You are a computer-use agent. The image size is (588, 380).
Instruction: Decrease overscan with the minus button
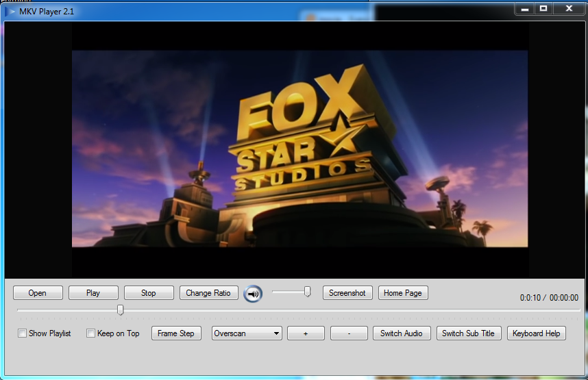[x=349, y=333]
